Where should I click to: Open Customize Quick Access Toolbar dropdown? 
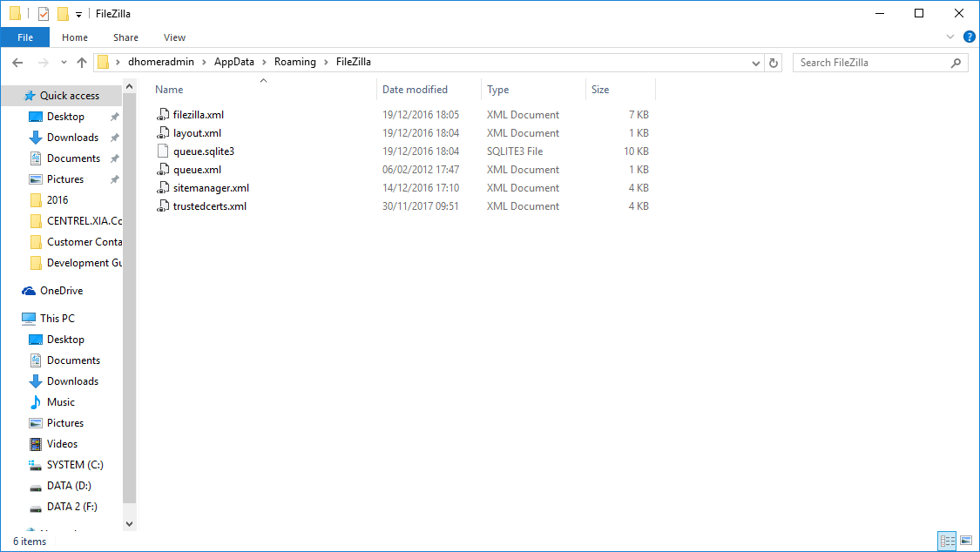pyautogui.click(x=78, y=14)
